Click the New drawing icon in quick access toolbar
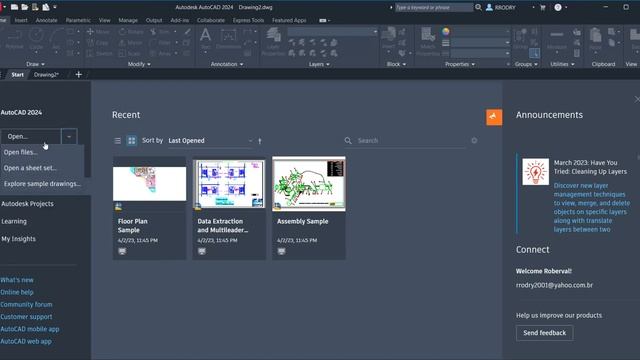Screen dimensions: 640x360 coord(14,7)
